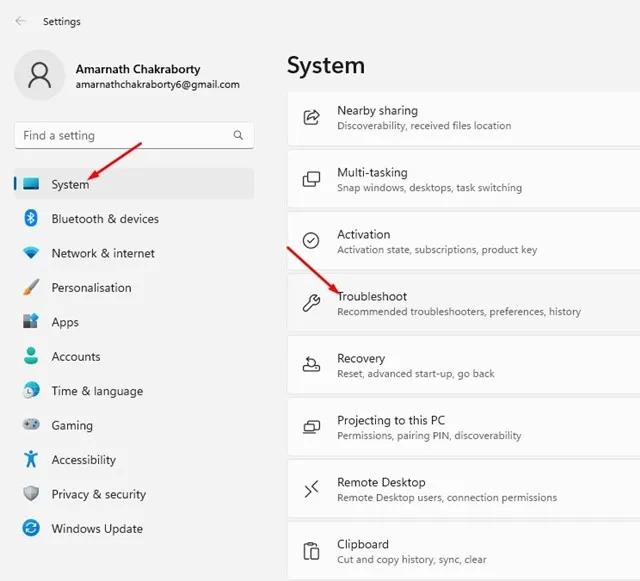Open Activation settings
The image size is (640, 581).
[464, 241]
